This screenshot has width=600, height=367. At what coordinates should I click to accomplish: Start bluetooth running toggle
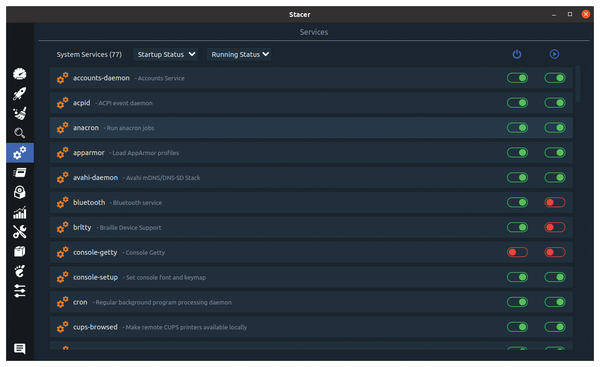(x=555, y=202)
